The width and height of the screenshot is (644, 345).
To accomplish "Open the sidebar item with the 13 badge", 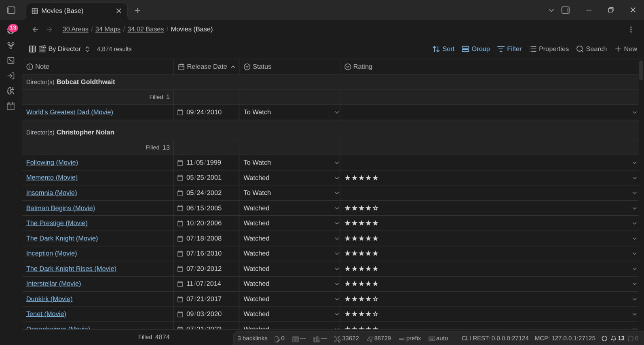I will [x=11, y=29].
